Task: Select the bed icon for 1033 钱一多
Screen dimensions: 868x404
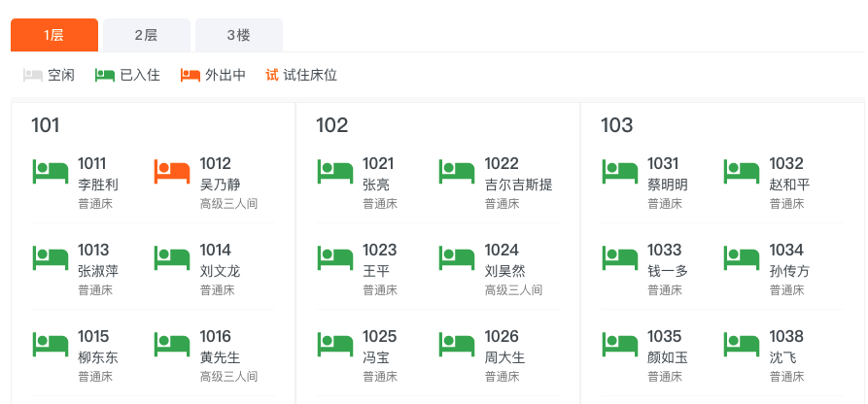Action: [620, 258]
